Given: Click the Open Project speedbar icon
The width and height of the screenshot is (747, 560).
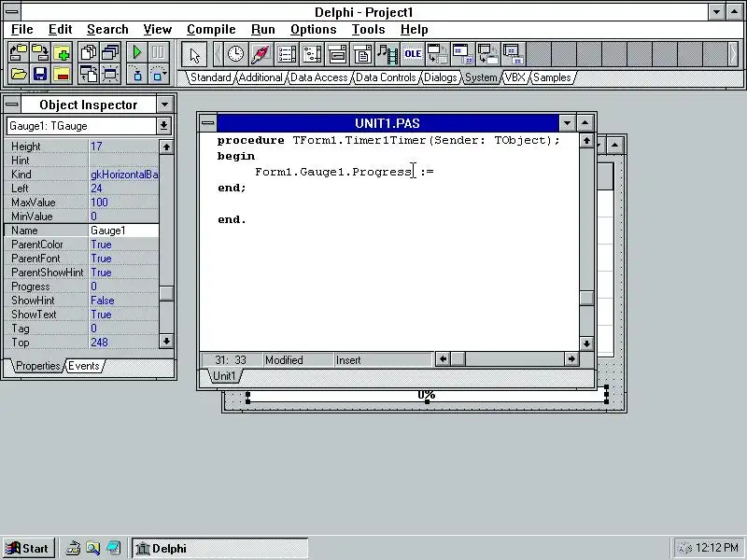Looking at the screenshot, I should coord(18,52).
